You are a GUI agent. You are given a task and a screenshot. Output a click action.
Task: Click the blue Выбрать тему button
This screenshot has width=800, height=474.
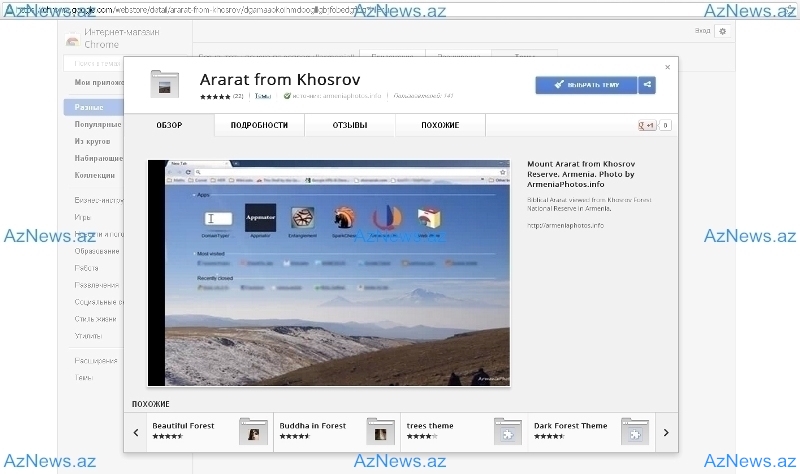click(586, 85)
